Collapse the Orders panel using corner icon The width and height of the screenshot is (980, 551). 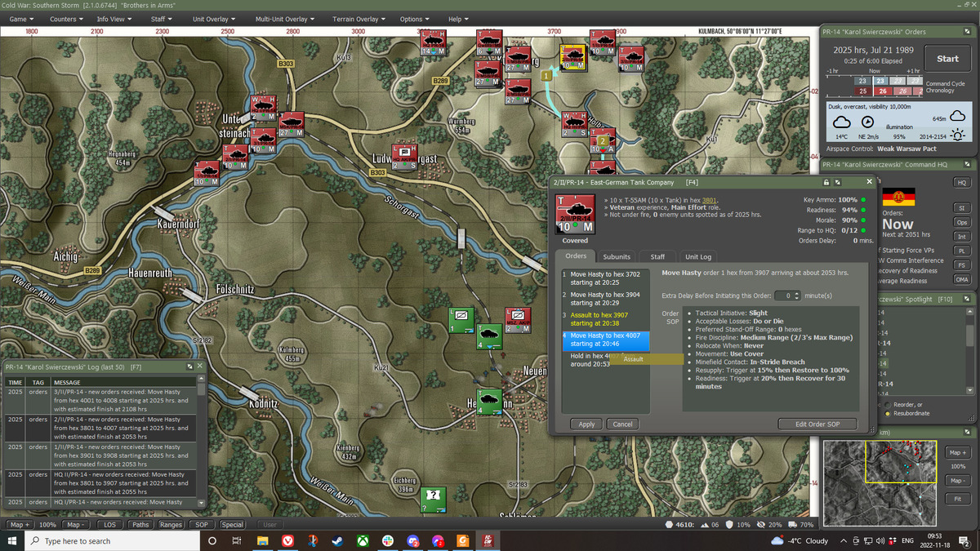coord(968,31)
